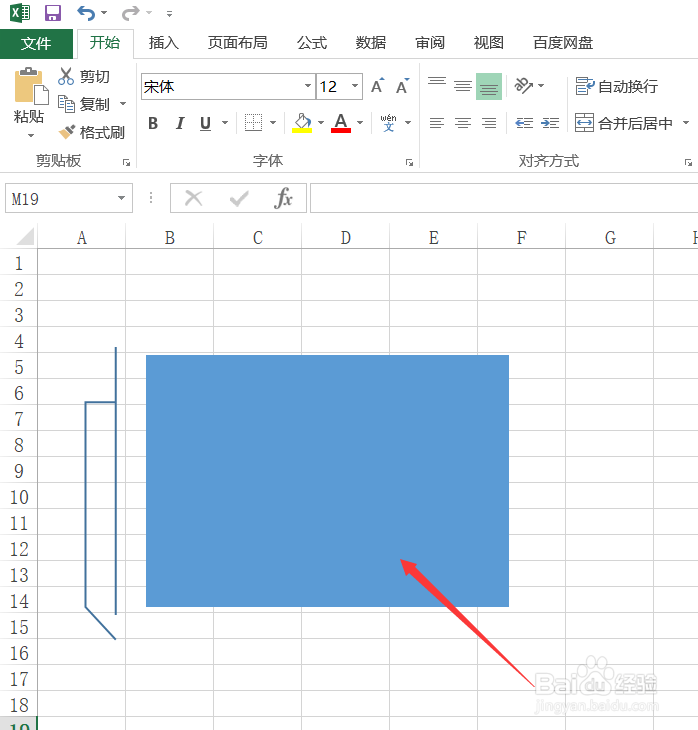
Task: Apply font color with the red-underlined A icon
Action: click(x=341, y=123)
